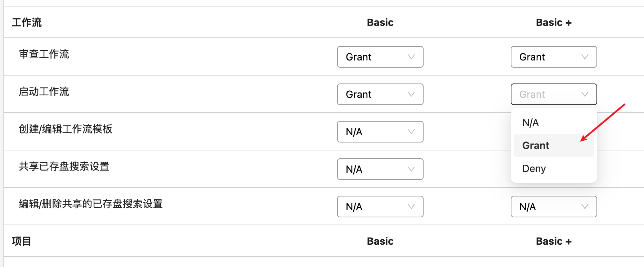Click the chevron in 编辑/删除共享的已存盘搜索设置 Basic dropdown
Screen dimensions: 644x267
pos(411,207)
